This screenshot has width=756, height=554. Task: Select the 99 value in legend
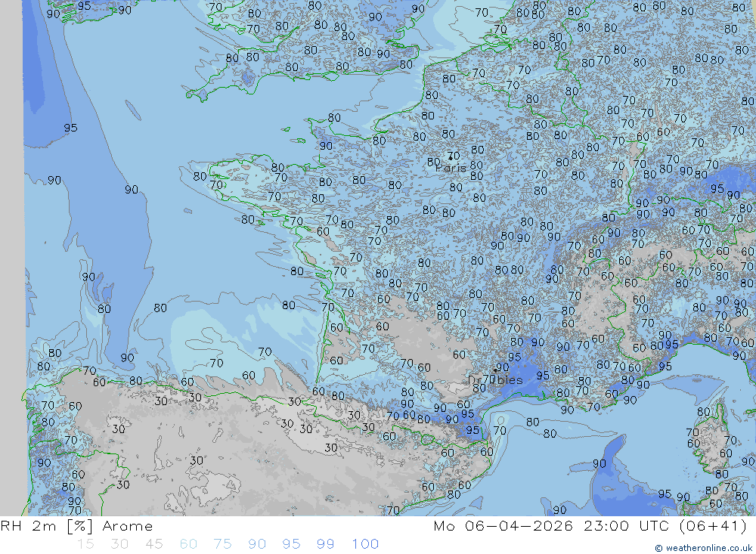(x=325, y=544)
